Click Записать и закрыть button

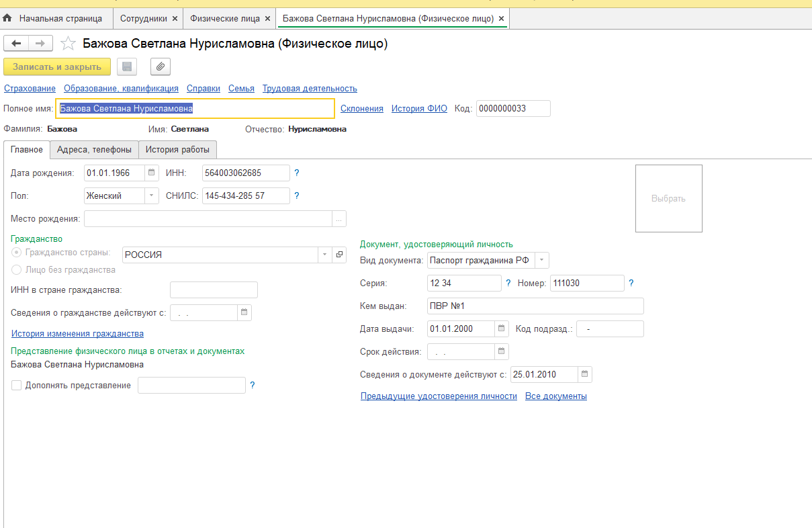pos(57,67)
